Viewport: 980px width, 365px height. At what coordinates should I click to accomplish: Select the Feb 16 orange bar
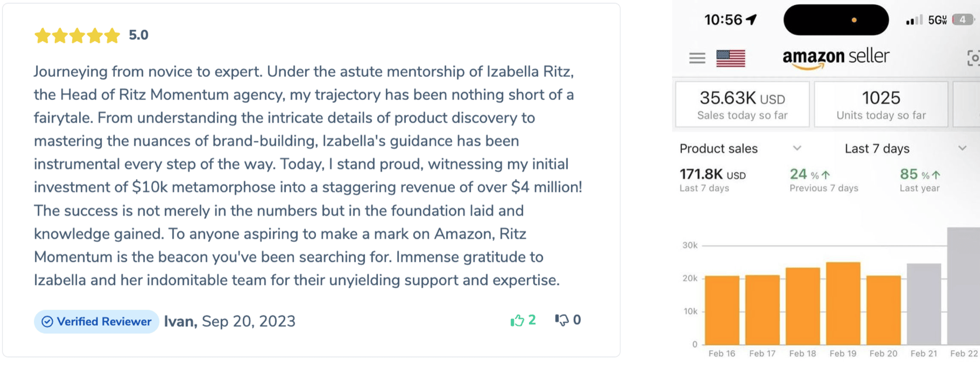[722, 310]
